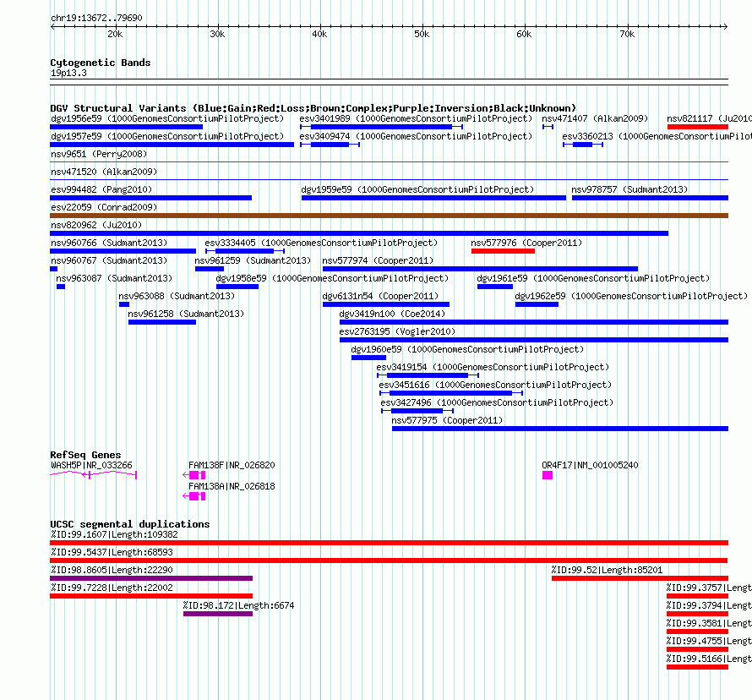Click the brown esv22059 complex variant bar

(x=389, y=216)
